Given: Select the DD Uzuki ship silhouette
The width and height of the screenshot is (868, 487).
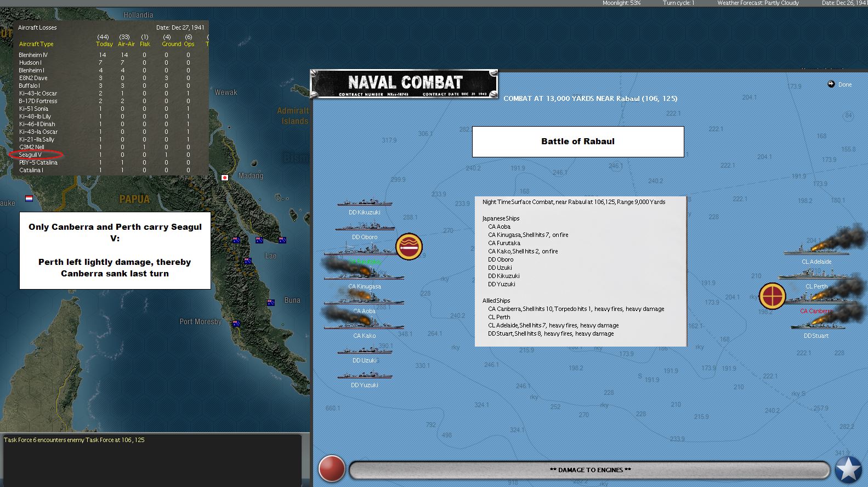Looking at the screenshot, I should [x=365, y=350].
